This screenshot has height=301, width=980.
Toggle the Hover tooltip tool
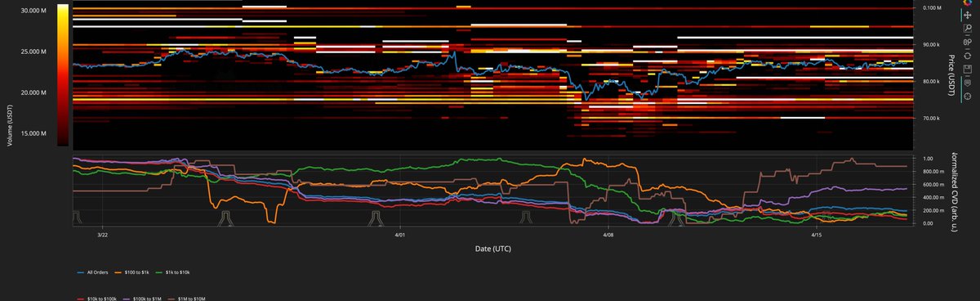pyautogui.click(x=967, y=83)
